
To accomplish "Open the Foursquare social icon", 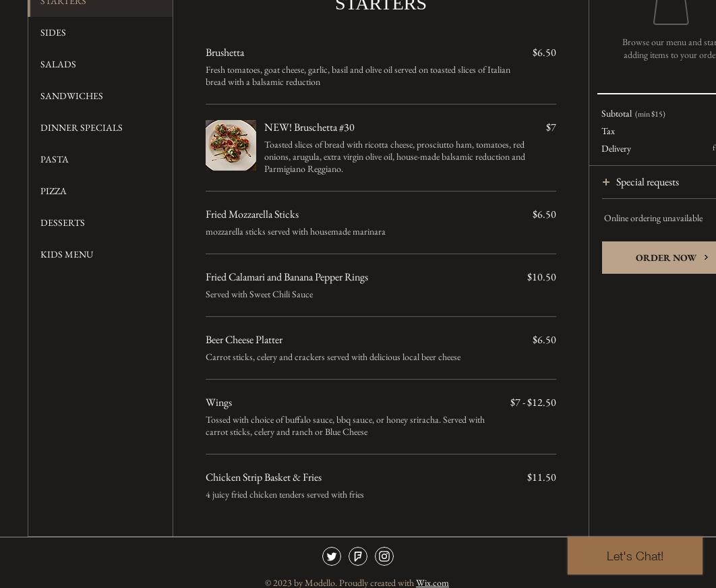I will point(358,556).
